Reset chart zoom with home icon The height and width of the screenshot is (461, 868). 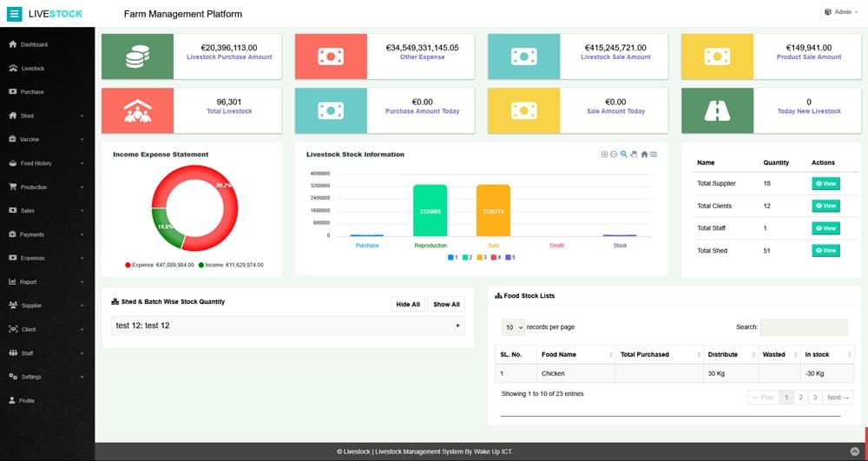(644, 155)
